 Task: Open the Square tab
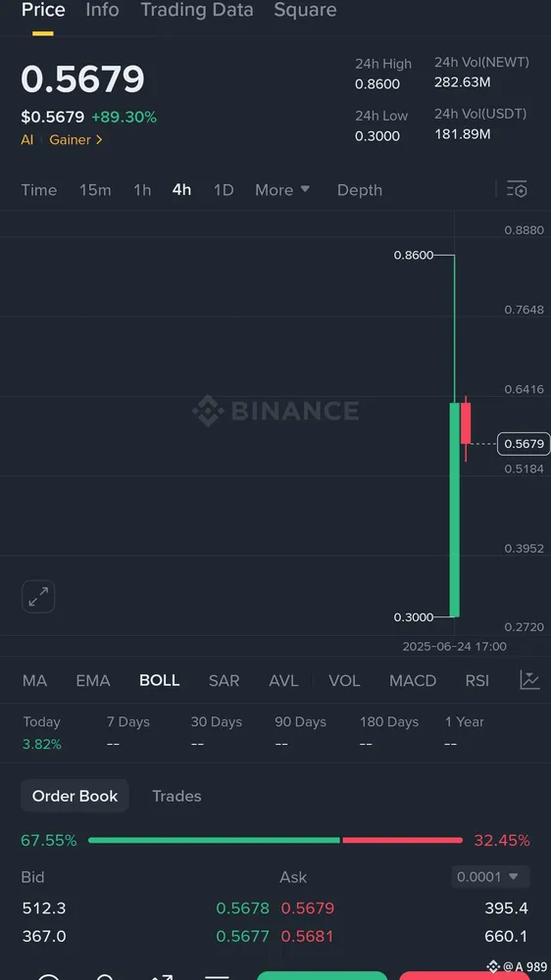tap(305, 10)
